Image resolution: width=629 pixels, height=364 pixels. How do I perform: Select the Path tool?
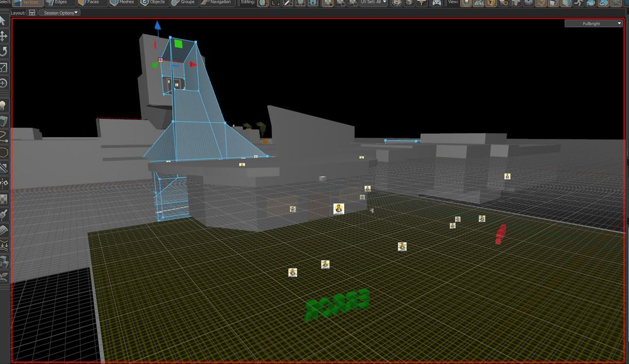click(4, 136)
